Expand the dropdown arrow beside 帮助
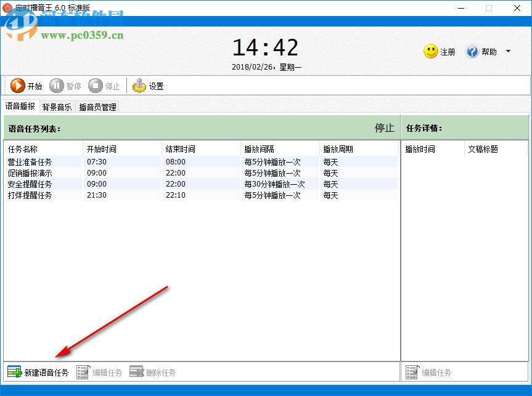This screenshot has width=532, height=396. point(508,52)
